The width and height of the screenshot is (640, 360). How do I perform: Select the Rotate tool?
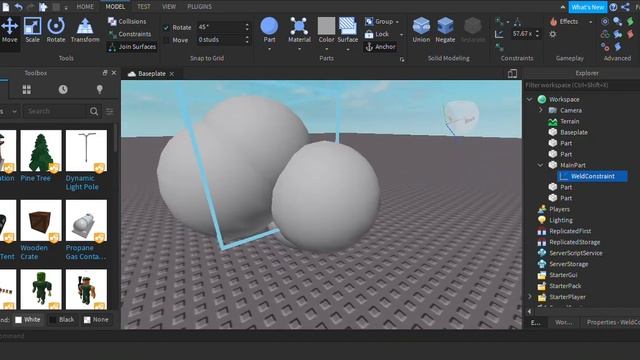[x=56, y=30]
